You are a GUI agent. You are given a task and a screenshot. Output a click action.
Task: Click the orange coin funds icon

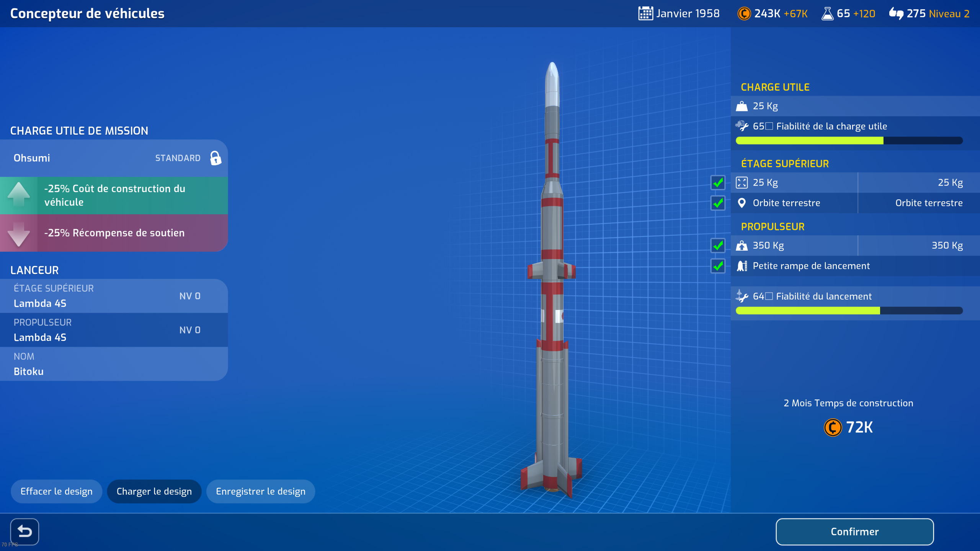[744, 13]
